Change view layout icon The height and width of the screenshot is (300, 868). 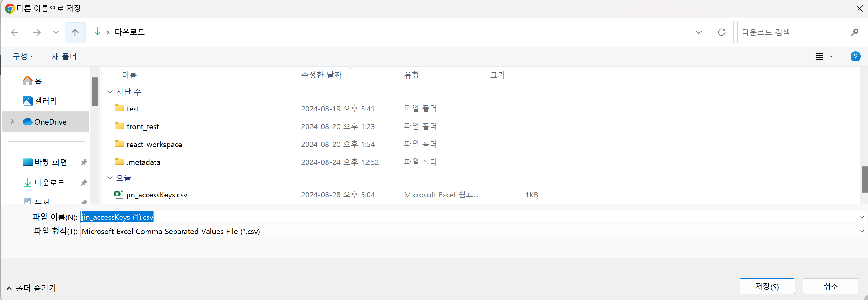pyautogui.click(x=819, y=56)
